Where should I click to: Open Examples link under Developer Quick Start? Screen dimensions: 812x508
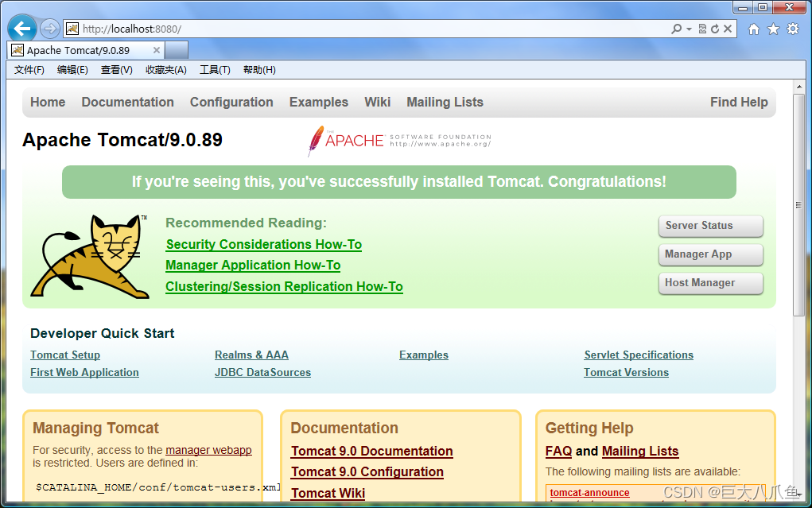pyautogui.click(x=424, y=355)
